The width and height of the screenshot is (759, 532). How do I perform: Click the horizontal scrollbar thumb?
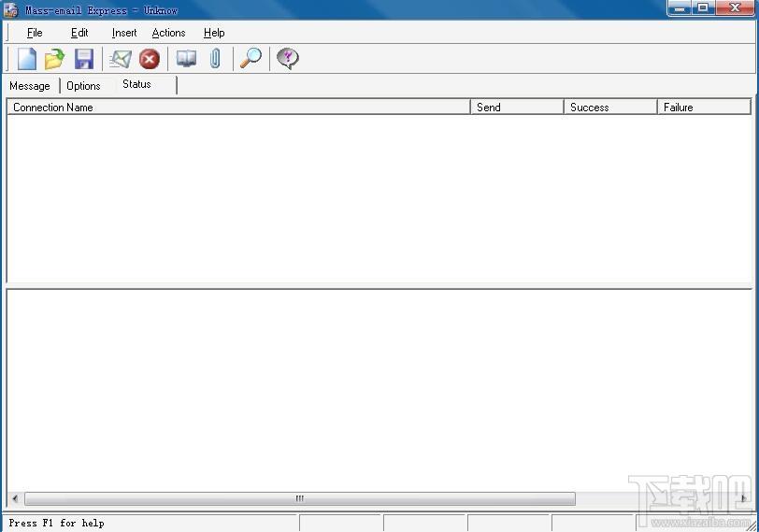point(300,498)
